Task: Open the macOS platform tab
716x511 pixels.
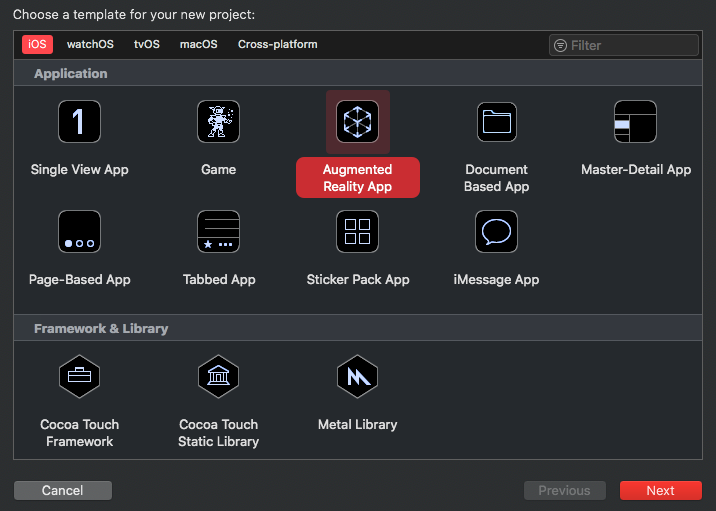Action: coord(198,45)
